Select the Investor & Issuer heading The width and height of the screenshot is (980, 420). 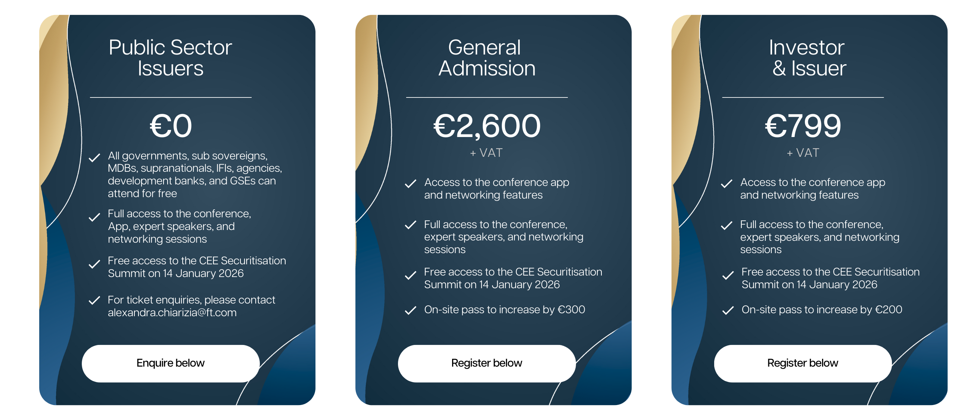807,58
